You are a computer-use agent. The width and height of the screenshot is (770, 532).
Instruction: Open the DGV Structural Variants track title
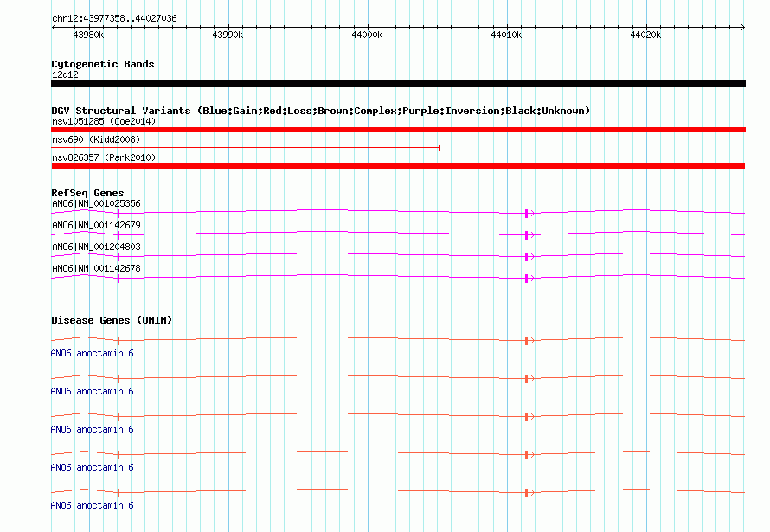[x=320, y=111]
